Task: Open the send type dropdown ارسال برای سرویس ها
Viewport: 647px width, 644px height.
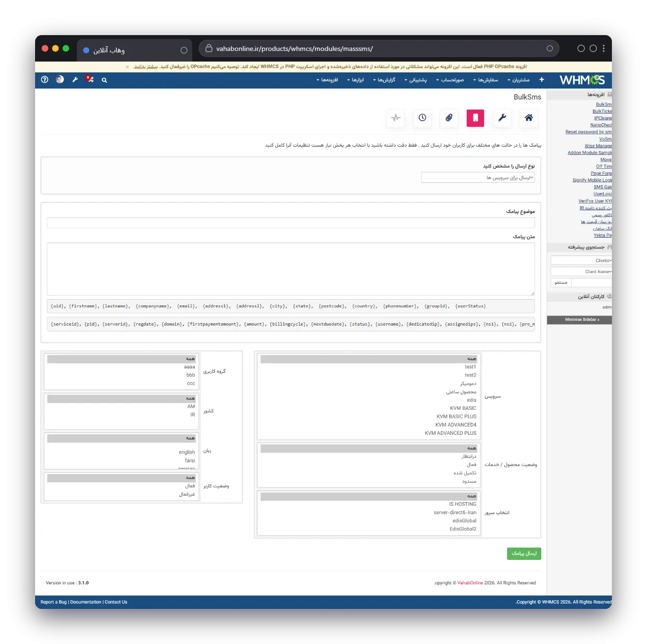Action: (478, 178)
